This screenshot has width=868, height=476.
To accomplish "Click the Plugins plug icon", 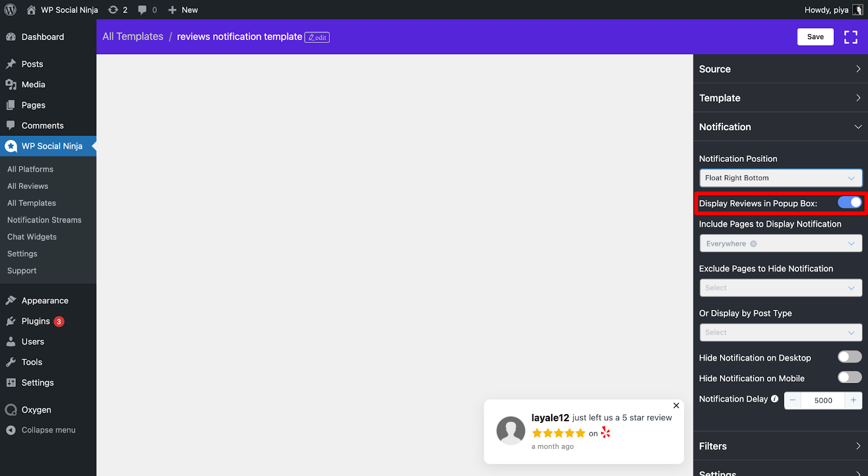I will (11, 321).
